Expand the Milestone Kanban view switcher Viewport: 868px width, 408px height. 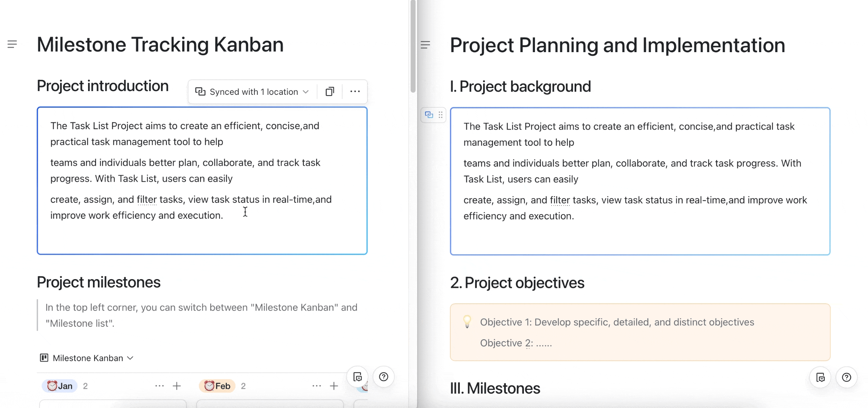(x=130, y=358)
